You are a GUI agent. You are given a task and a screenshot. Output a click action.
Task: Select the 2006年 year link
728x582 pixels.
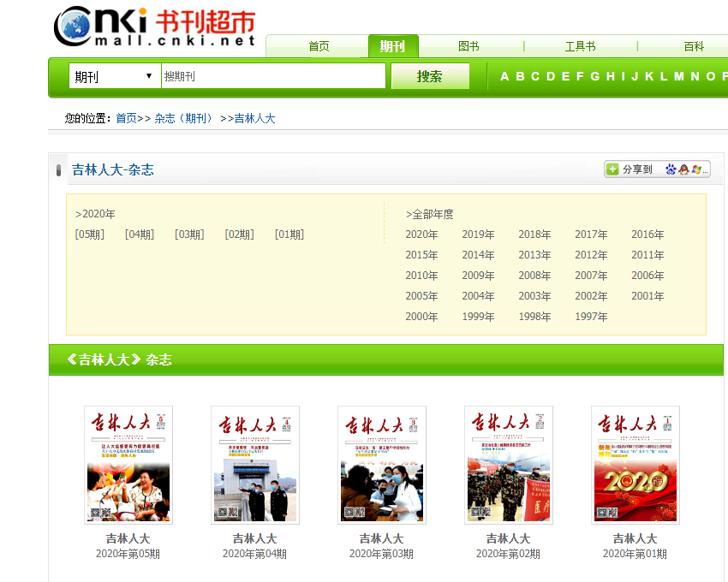[647, 276]
